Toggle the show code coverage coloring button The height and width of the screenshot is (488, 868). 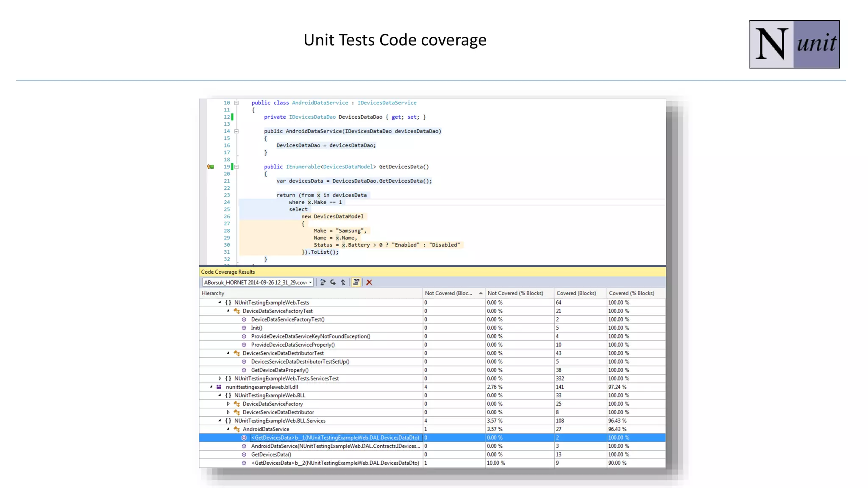[x=356, y=282]
